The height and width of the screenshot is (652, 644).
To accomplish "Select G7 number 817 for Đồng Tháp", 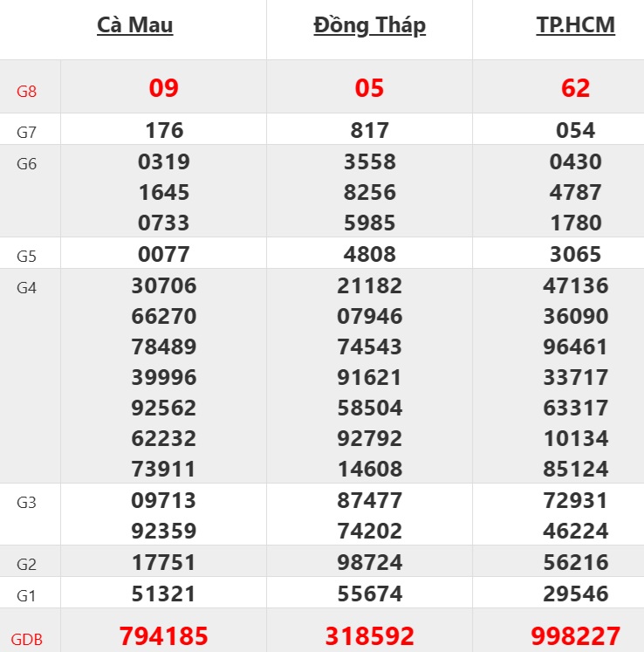I will tap(369, 131).
